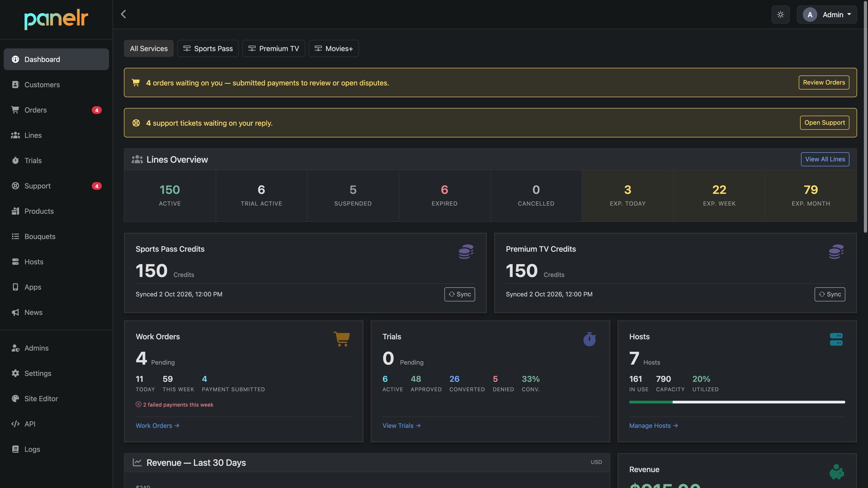Follow the Manage Hosts link
The height and width of the screenshot is (488, 868).
click(653, 425)
